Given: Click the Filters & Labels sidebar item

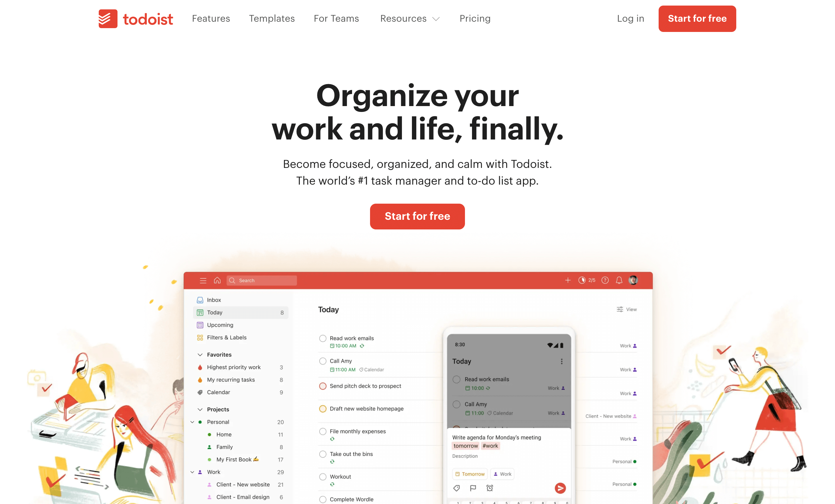Looking at the screenshot, I should pos(226,337).
